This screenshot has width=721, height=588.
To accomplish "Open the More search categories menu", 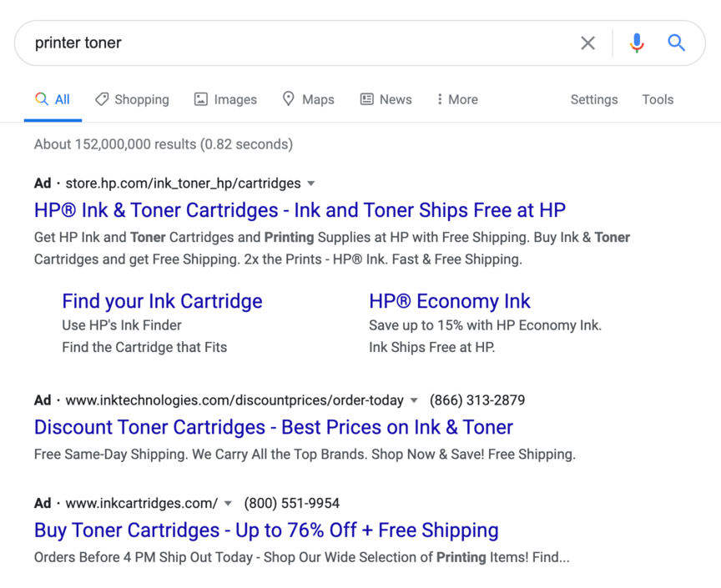I will pyautogui.click(x=457, y=100).
